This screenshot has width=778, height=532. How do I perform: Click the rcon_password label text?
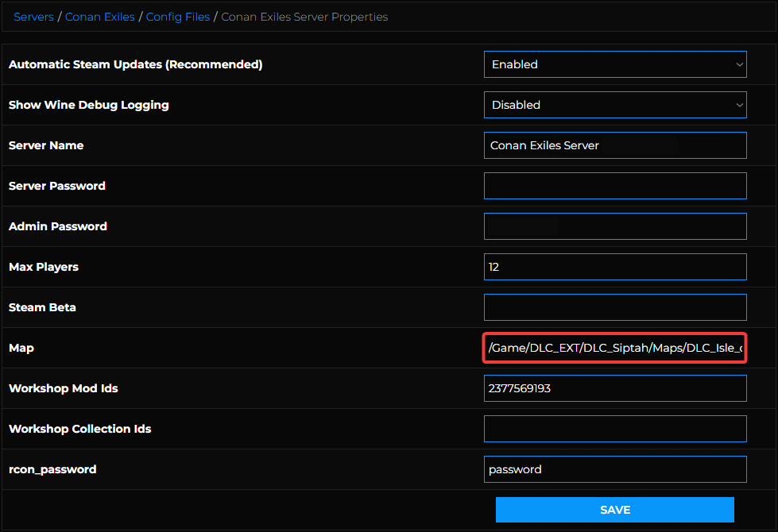pyautogui.click(x=52, y=469)
